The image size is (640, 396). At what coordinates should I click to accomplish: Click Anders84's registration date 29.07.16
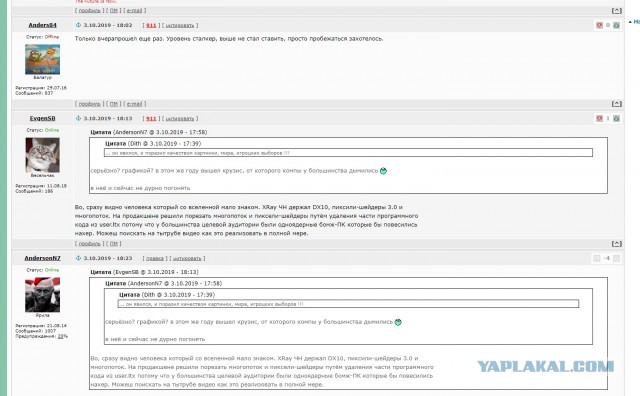58,88
